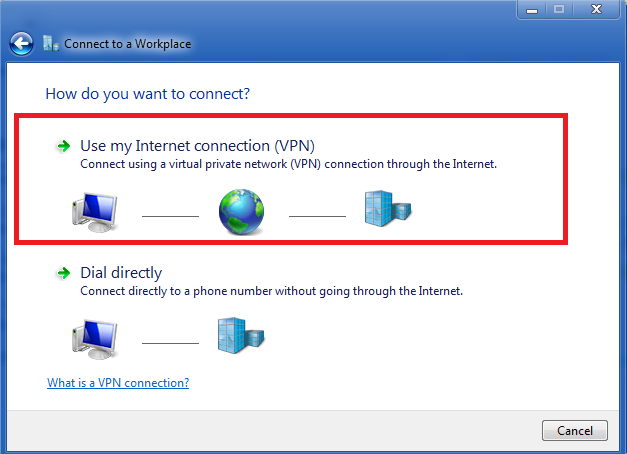The image size is (627, 454).
Task: Click computer monitor icon under Dial directly
Action: 95,339
